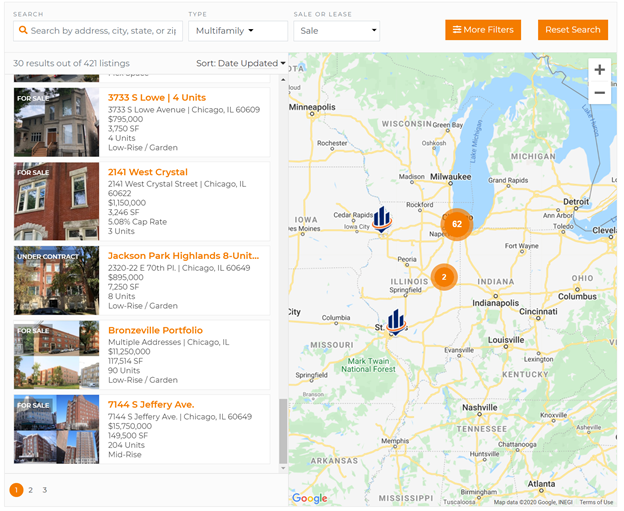
Task: Click the map zoom in plus button
Action: 599,70
